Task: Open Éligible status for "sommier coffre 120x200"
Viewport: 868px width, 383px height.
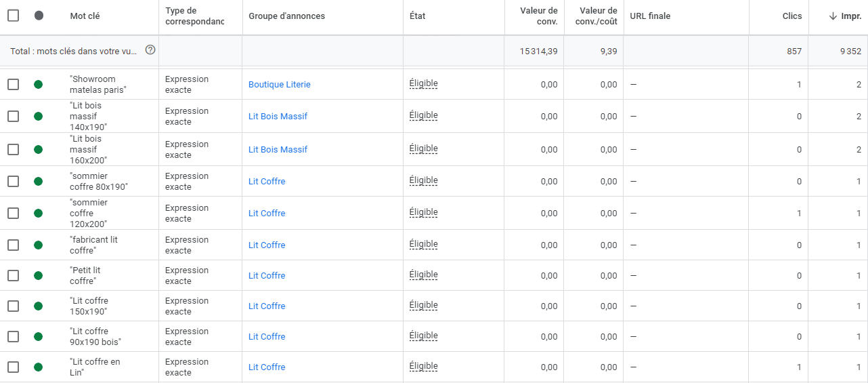Action: coord(424,213)
